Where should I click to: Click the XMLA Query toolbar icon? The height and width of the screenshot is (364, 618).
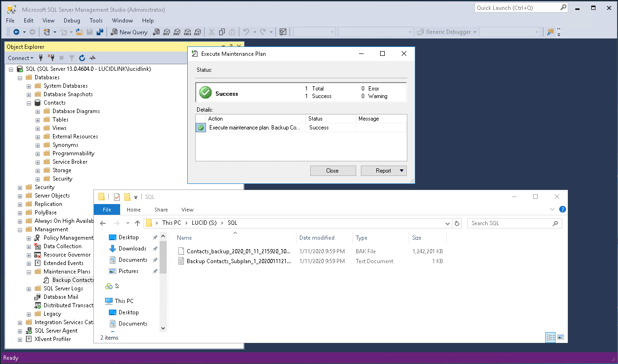click(187, 32)
